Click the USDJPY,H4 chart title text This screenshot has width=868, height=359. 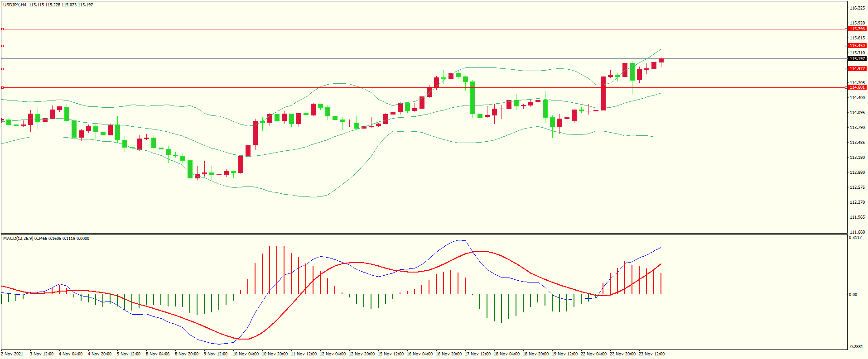pyautogui.click(x=14, y=5)
